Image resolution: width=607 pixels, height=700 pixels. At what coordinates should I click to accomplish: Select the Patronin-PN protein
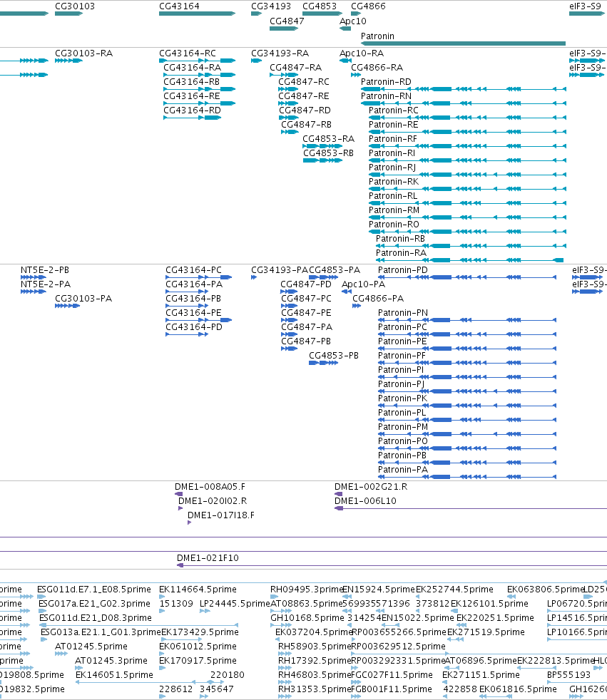(x=467, y=320)
